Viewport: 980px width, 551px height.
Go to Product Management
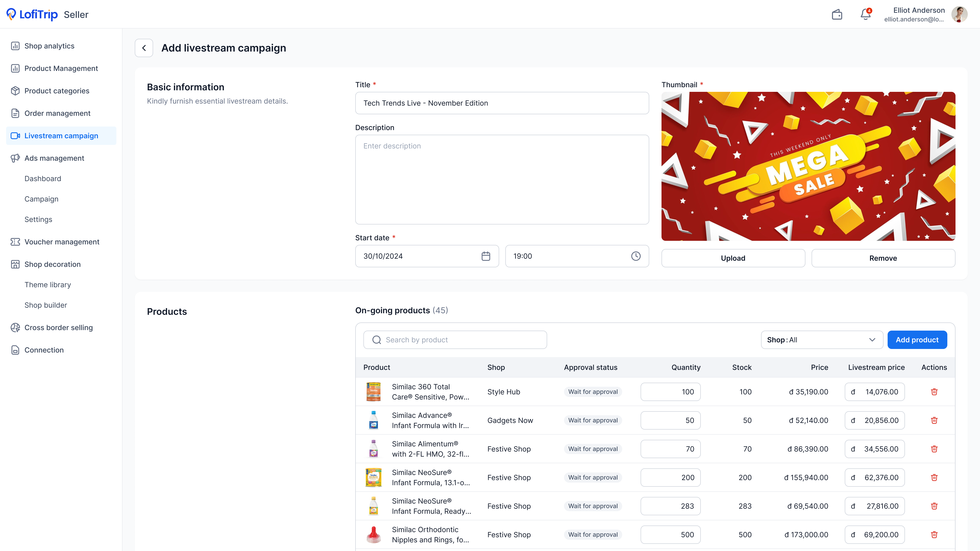pyautogui.click(x=61, y=68)
